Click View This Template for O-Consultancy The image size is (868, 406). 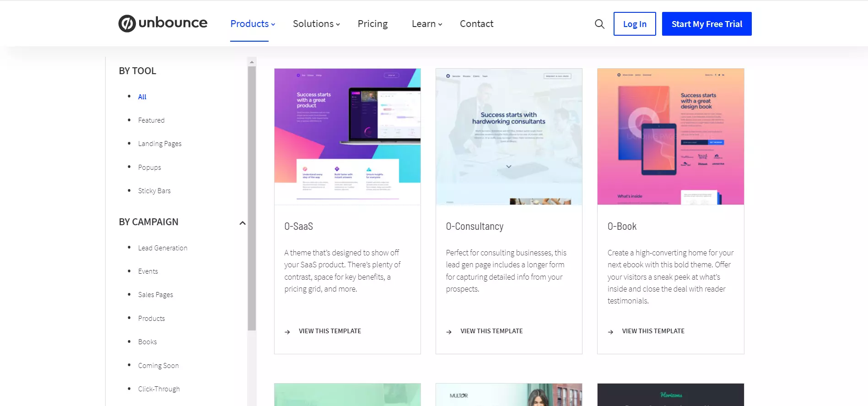coord(491,331)
